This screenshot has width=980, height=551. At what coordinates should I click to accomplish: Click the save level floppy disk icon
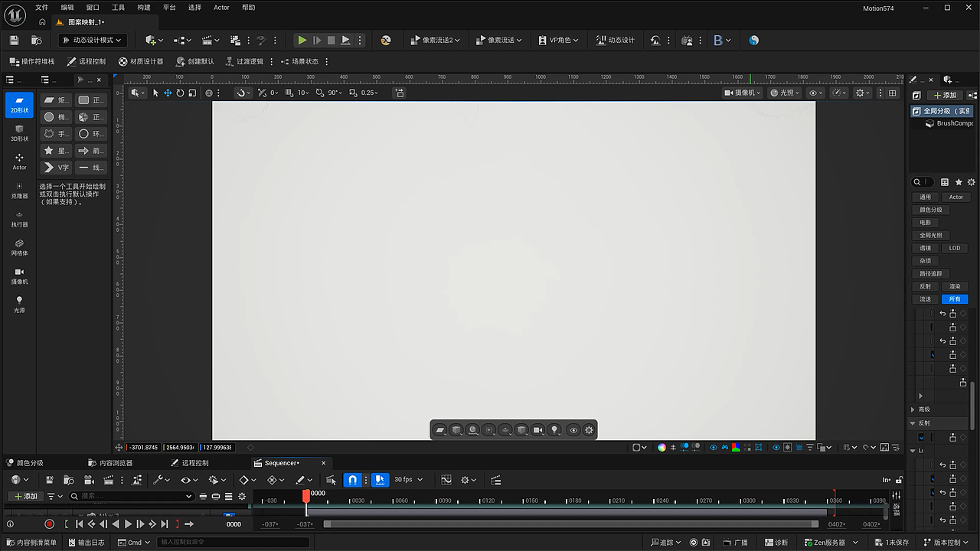[x=14, y=40]
